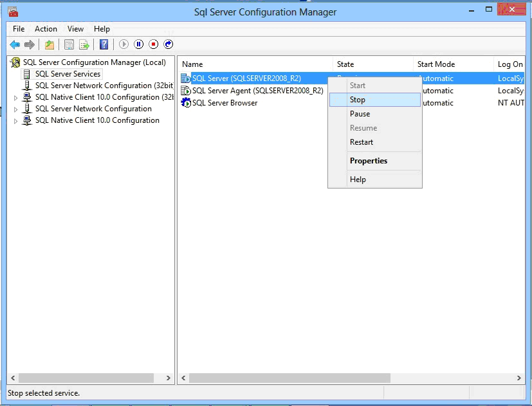532x406 pixels.
Task: Click the Back arrow toolbar icon
Action: click(14, 44)
